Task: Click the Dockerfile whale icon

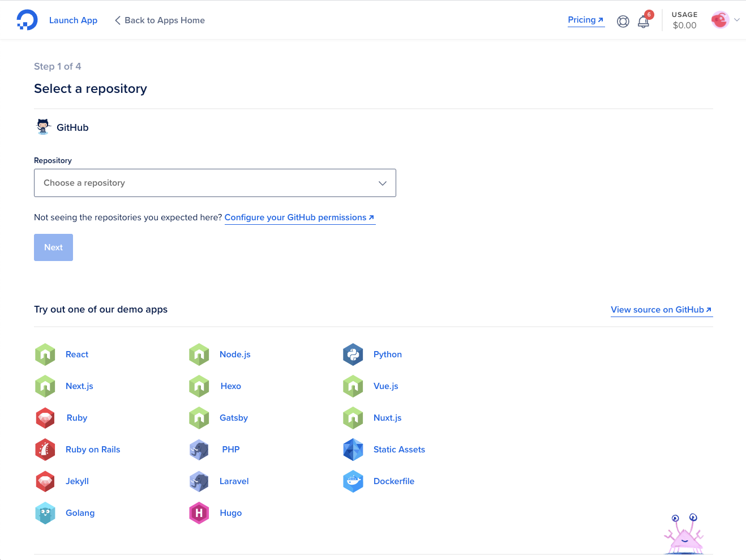Action: 353,481
